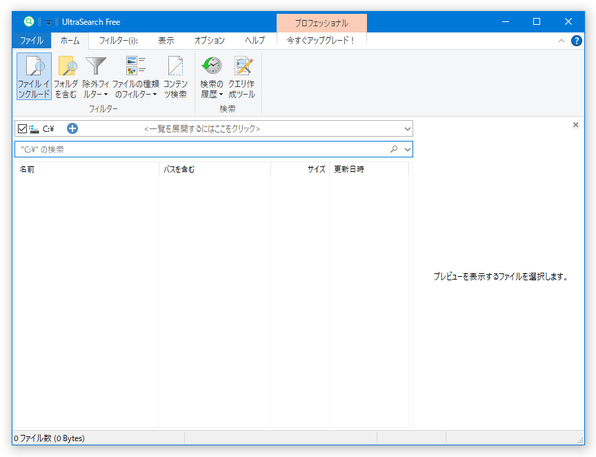Switch to the オプション ribbon tab
596x457 pixels.
(210, 40)
